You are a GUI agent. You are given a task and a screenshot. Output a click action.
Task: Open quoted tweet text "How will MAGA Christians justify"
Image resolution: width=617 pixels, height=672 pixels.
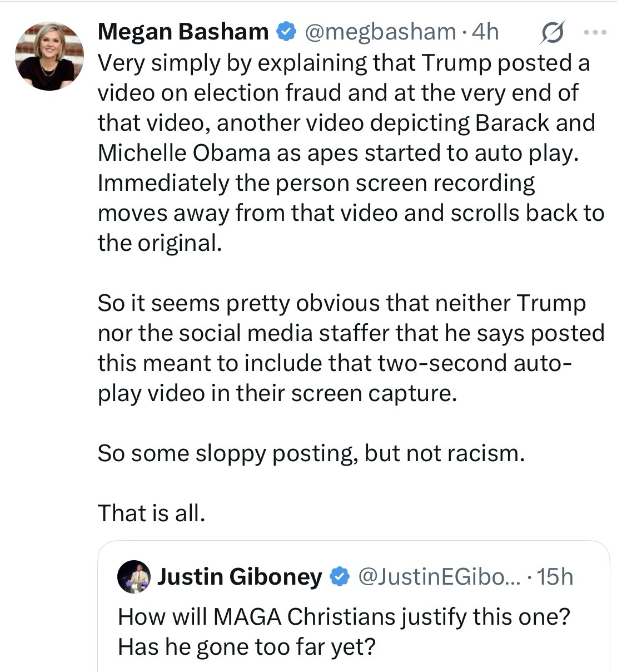click(345, 617)
